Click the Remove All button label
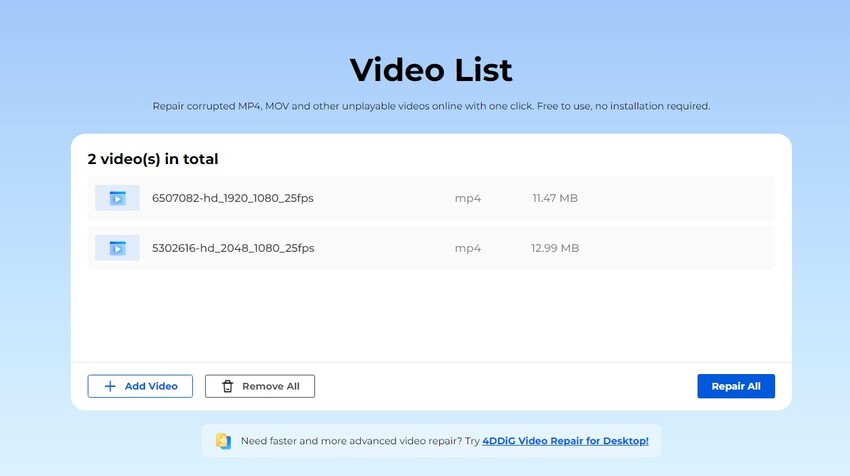 point(270,386)
